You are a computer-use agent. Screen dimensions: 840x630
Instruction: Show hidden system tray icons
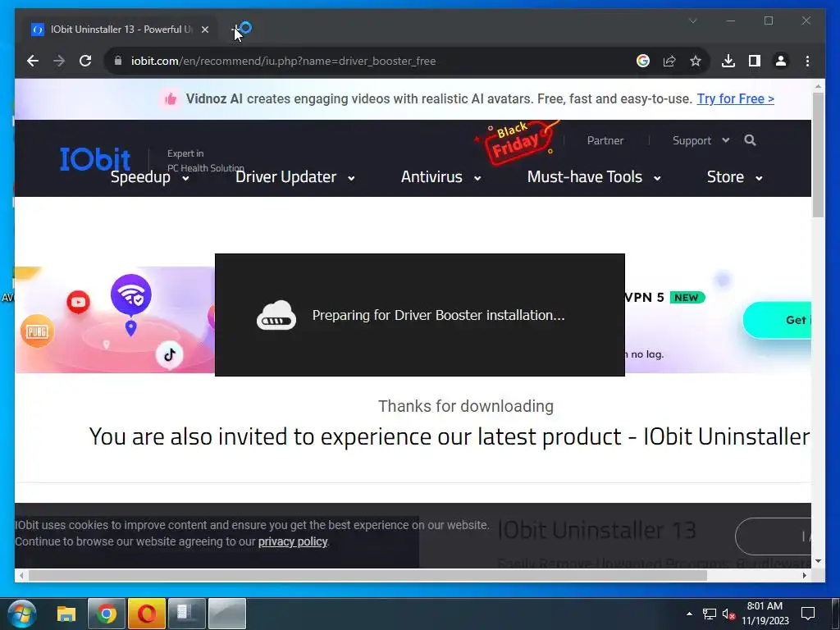tap(689, 614)
